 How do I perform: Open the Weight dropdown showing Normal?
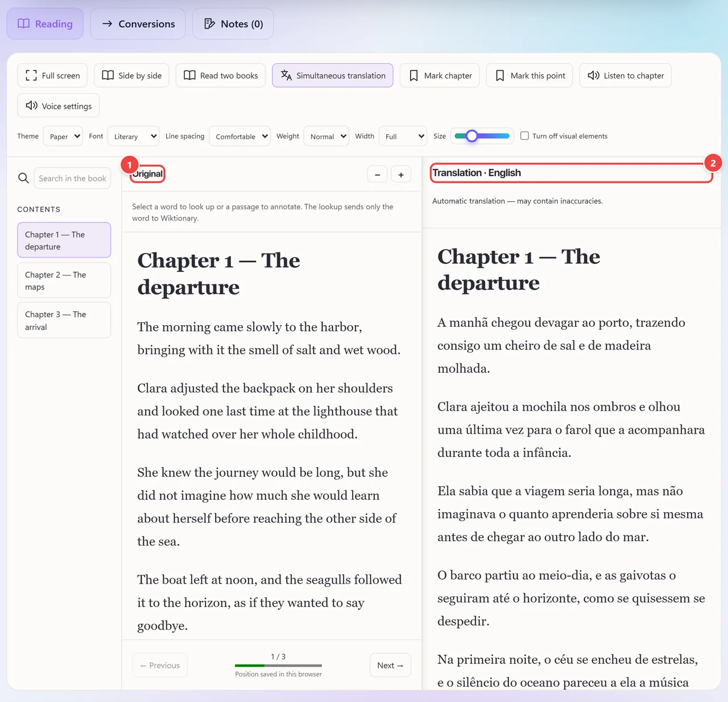(326, 136)
